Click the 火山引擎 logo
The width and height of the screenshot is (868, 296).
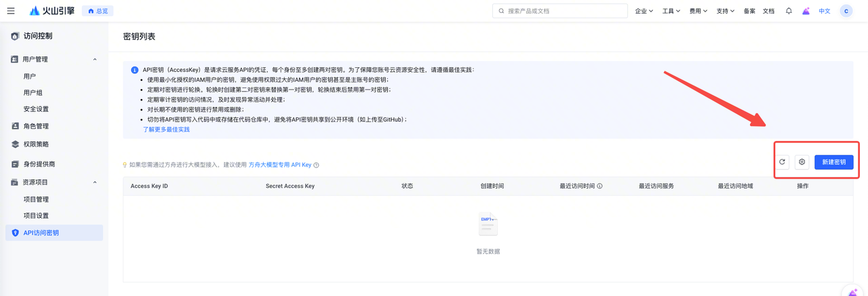[x=52, y=11]
